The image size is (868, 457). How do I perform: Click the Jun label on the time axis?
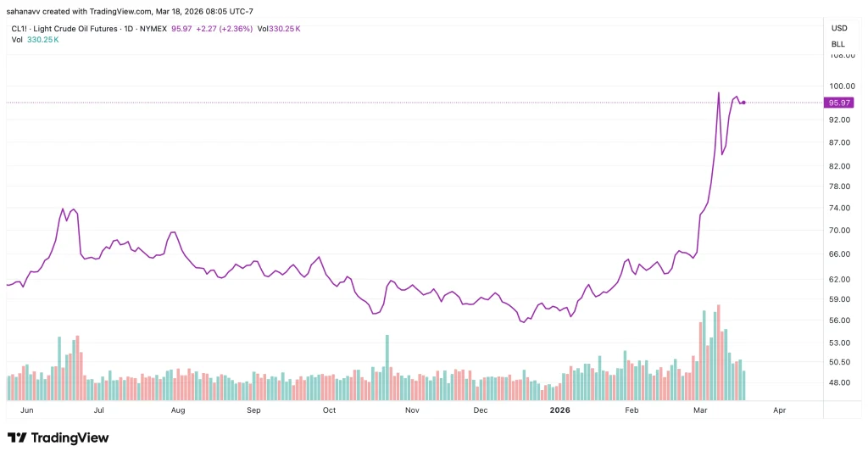coord(25,410)
